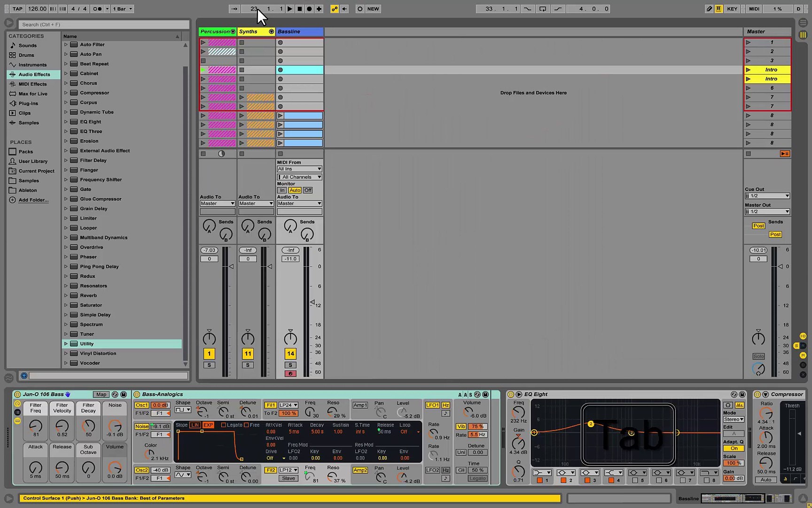The width and height of the screenshot is (812, 508).
Task: Toggle the Punch-In switch
Action: click(528, 9)
